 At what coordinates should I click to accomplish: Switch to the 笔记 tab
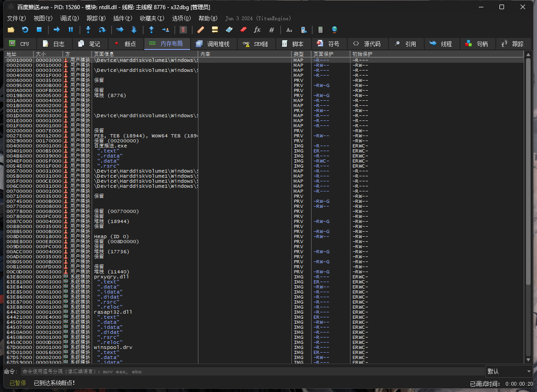89,44
